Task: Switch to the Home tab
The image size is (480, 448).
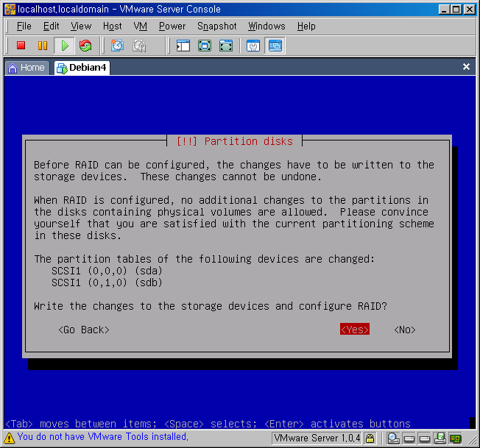Action: [27, 68]
